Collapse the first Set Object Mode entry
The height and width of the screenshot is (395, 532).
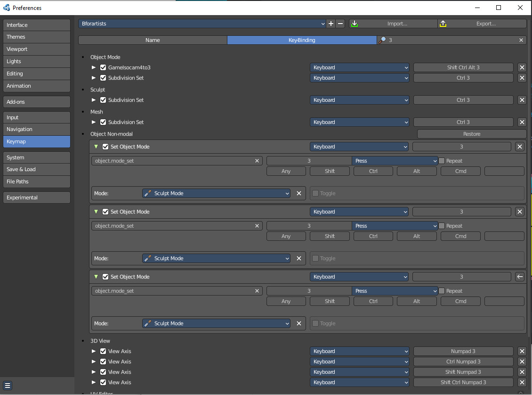(96, 147)
